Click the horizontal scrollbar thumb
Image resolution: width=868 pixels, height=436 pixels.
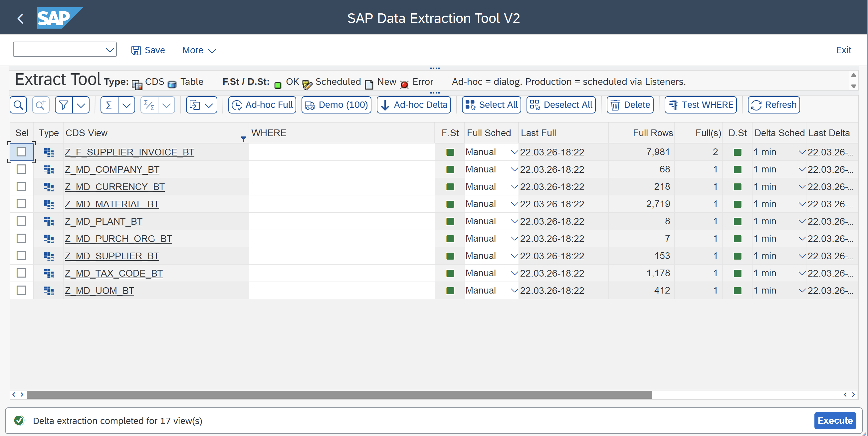click(x=339, y=394)
